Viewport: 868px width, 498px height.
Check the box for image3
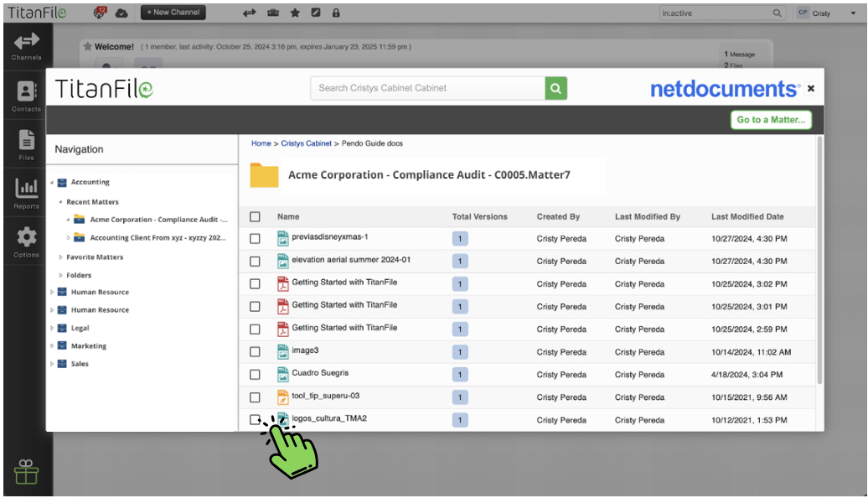pyautogui.click(x=255, y=352)
